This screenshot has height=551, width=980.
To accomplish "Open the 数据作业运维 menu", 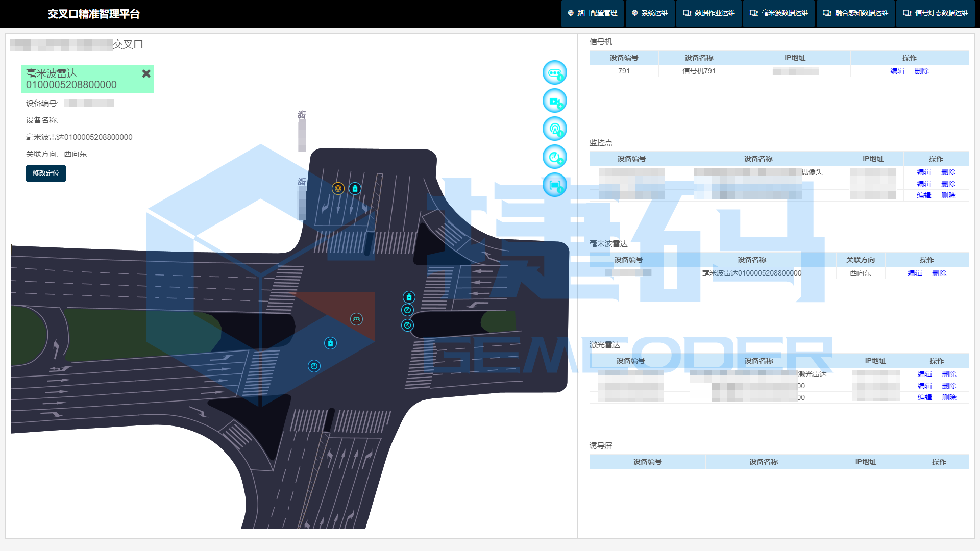I will pos(709,13).
